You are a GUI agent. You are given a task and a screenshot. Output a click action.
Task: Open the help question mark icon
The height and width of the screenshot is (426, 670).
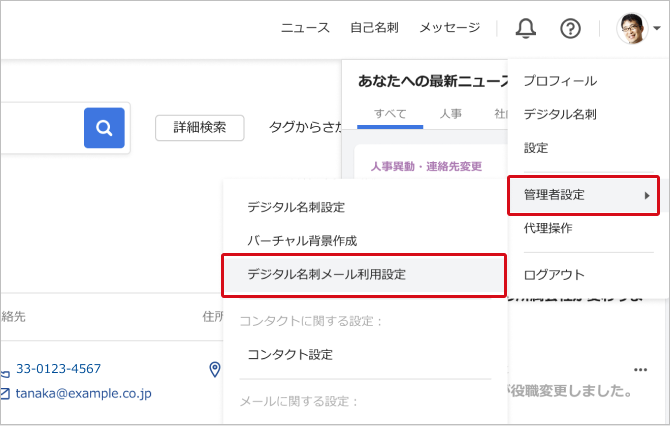[570, 28]
